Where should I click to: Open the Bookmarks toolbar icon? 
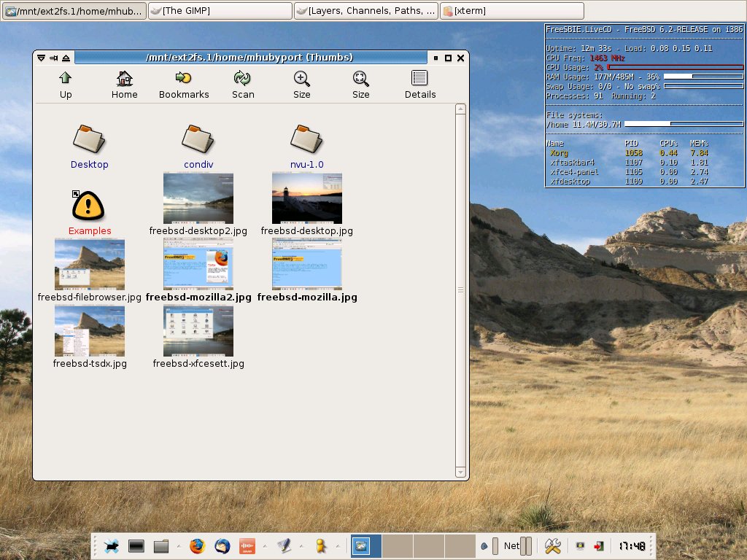[184, 79]
